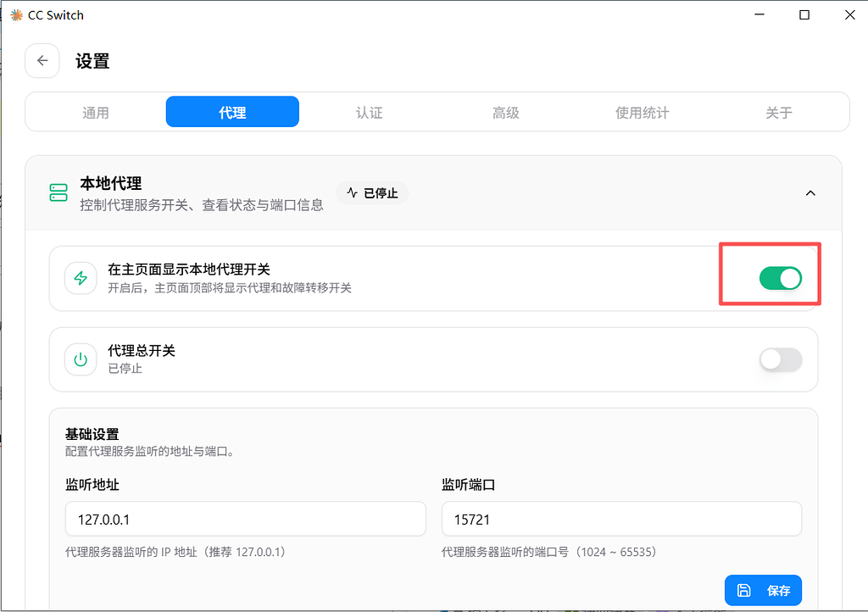Switch to the 通用 tab

[x=96, y=113]
